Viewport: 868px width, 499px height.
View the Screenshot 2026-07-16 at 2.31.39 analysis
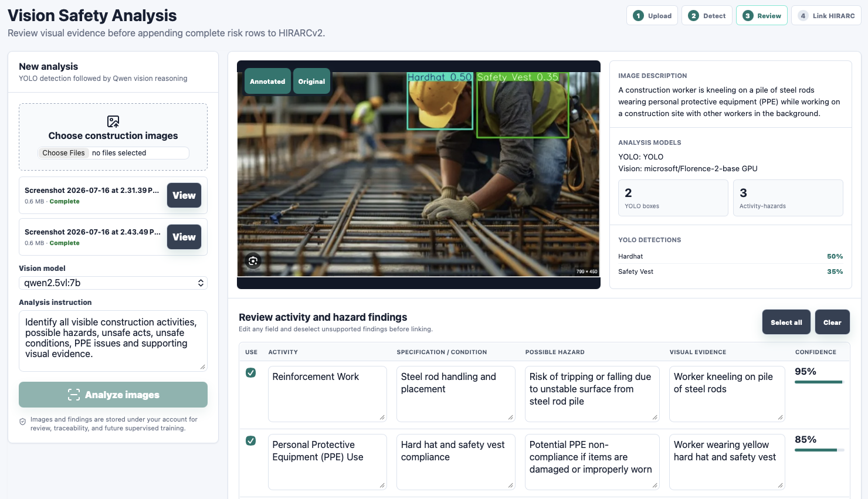tap(184, 195)
